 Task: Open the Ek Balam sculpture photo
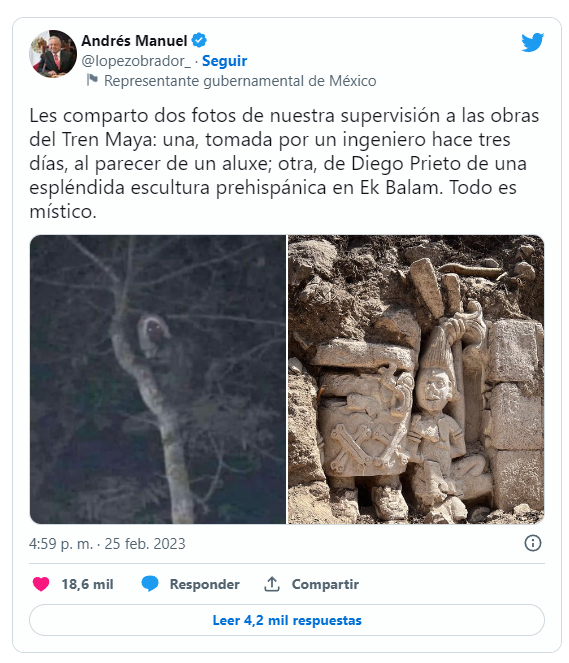click(x=416, y=379)
